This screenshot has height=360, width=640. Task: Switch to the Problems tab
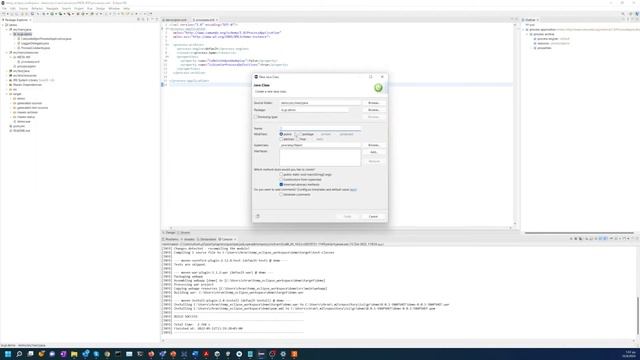pos(171,239)
